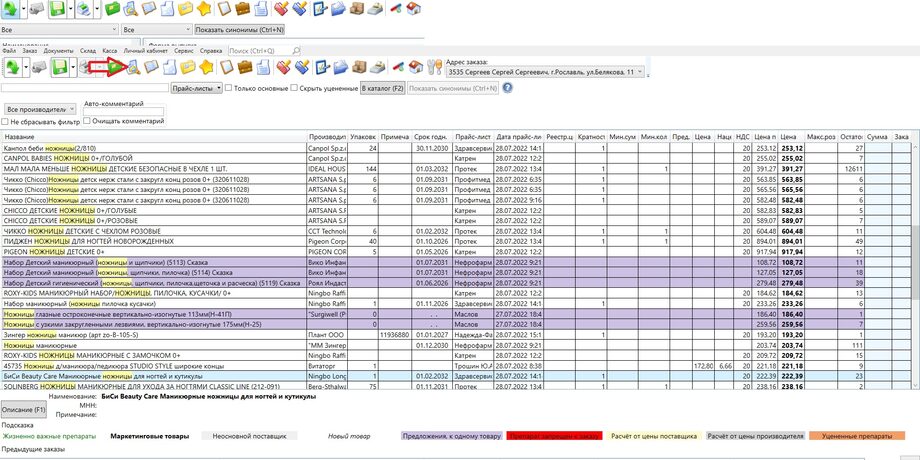Open the Склад menu
Screen dimensions: 920x460
click(x=88, y=51)
